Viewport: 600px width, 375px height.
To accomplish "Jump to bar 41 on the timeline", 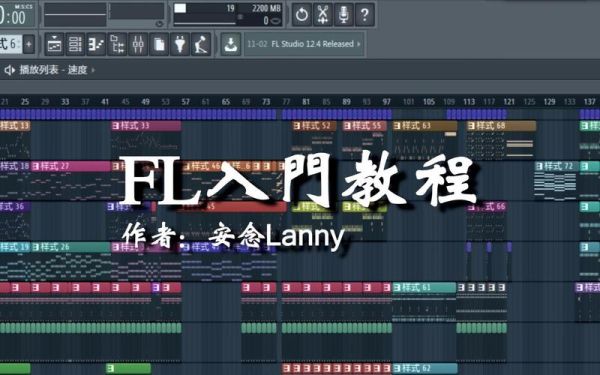I will pos(105,102).
